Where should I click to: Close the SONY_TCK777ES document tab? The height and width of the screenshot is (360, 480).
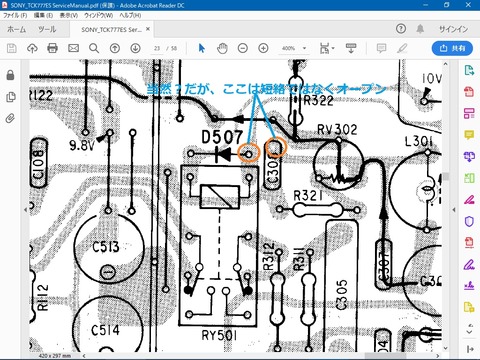[148, 29]
